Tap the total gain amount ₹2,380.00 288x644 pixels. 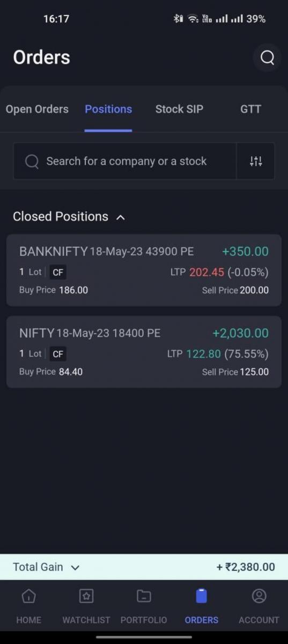246,567
